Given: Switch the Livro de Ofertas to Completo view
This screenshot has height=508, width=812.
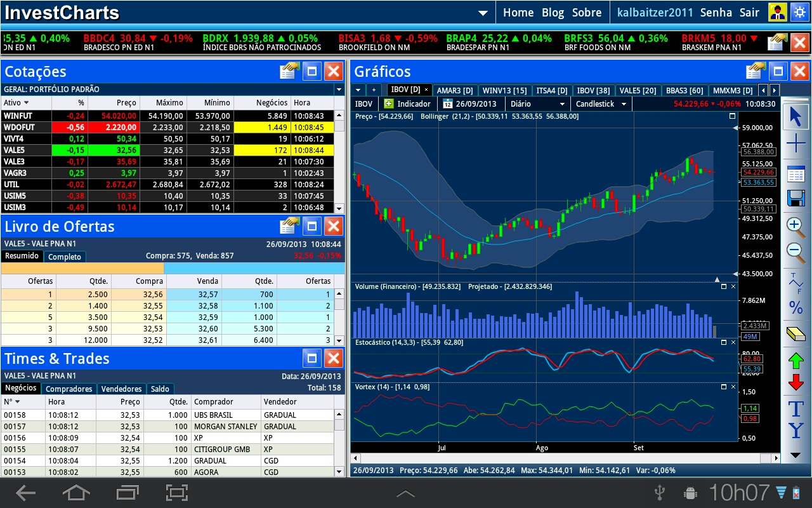Looking at the screenshot, I should pos(65,257).
